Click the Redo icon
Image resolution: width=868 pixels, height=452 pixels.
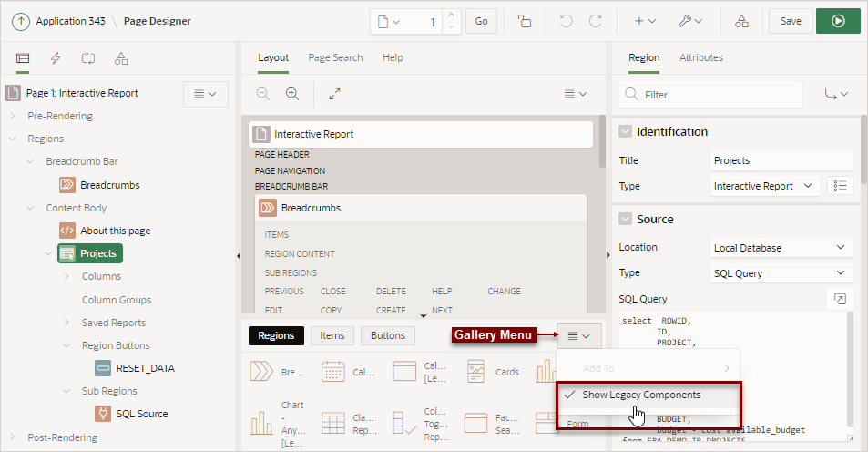(596, 22)
